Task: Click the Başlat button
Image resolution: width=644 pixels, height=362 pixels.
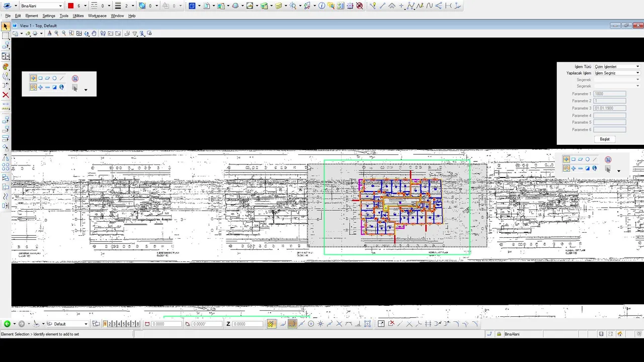Action: pos(605,139)
